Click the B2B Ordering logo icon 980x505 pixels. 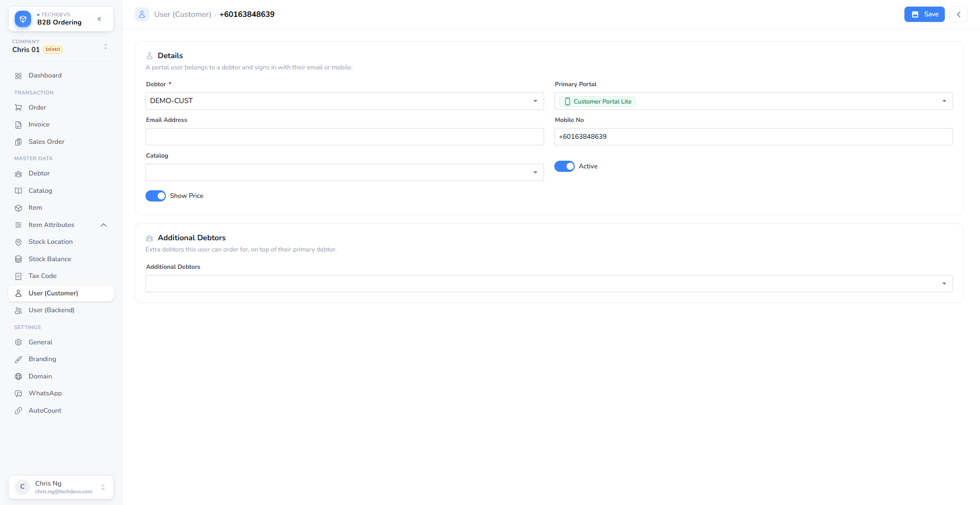pyautogui.click(x=23, y=19)
